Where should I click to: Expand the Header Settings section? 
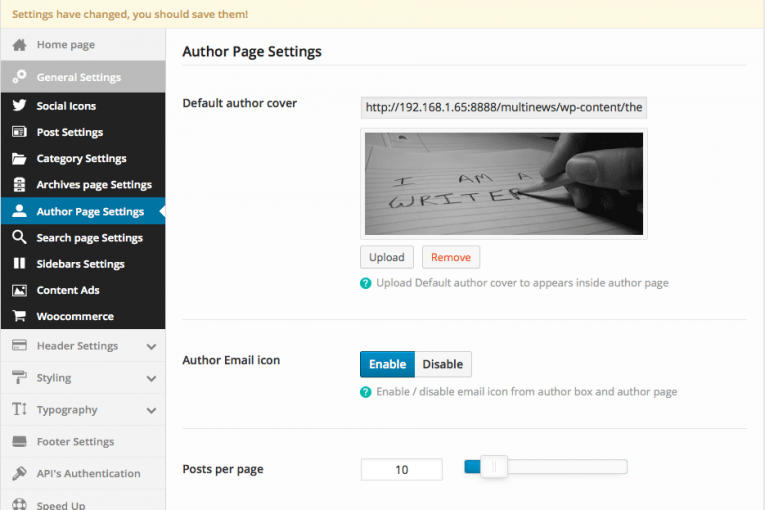coord(151,347)
